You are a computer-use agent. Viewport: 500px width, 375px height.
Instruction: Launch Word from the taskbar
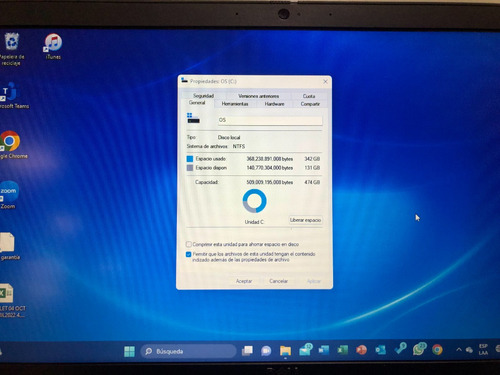tap(324, 350)
